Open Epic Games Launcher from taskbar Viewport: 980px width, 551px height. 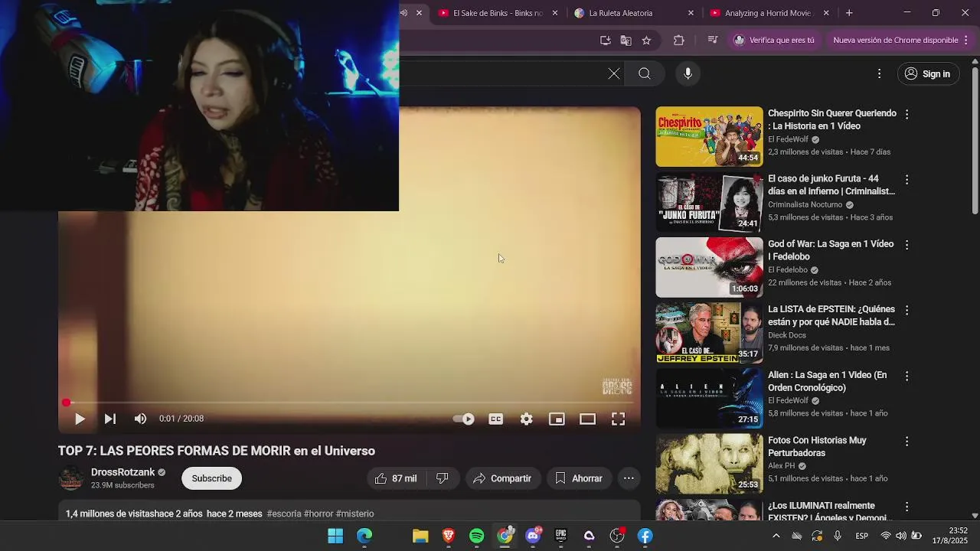point(561,536)
